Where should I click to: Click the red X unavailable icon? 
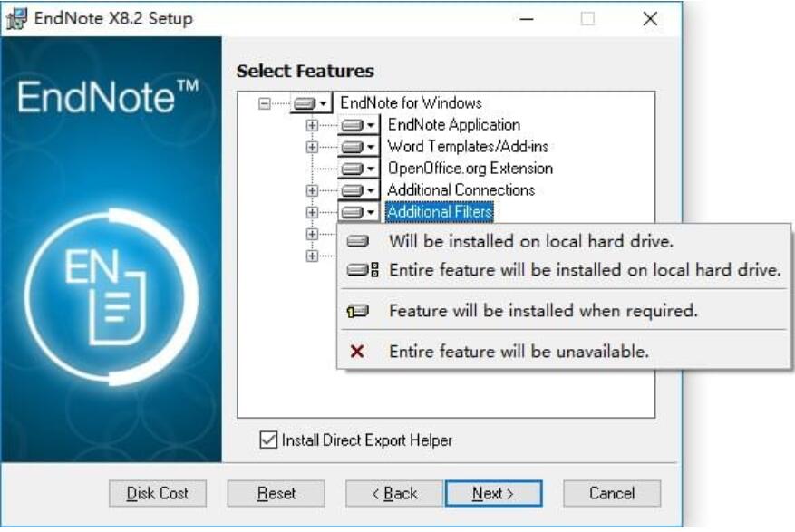click(x=357, y=352)
